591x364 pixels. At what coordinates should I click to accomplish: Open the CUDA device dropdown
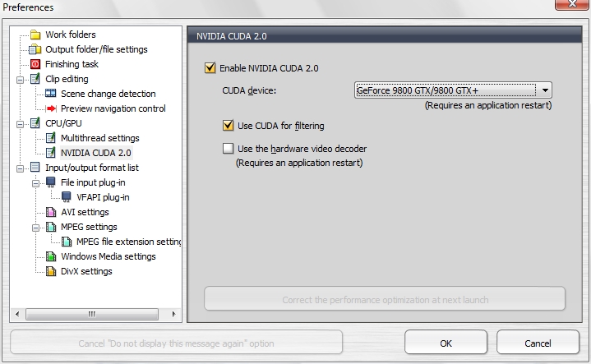(x=545, y=90)
